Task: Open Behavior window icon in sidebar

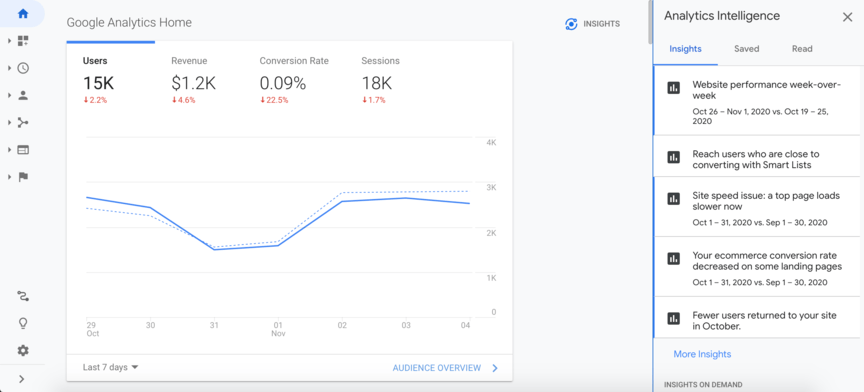Action: 23,150
